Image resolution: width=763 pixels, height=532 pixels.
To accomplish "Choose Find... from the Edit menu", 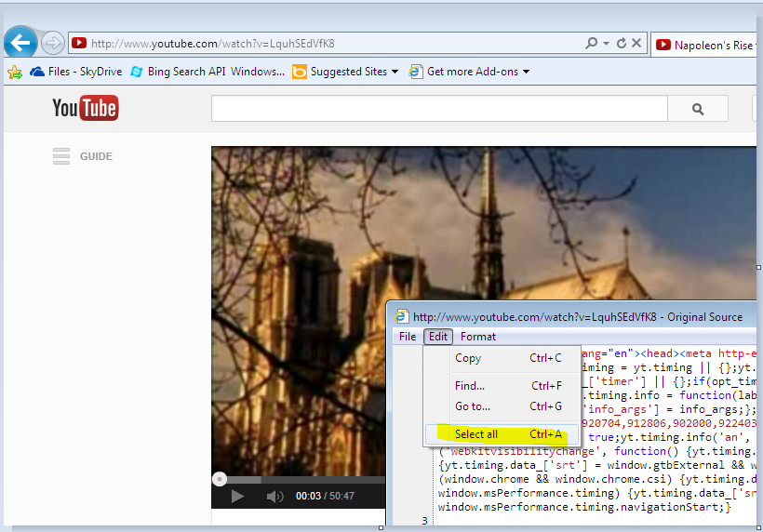I will [502, 386].
